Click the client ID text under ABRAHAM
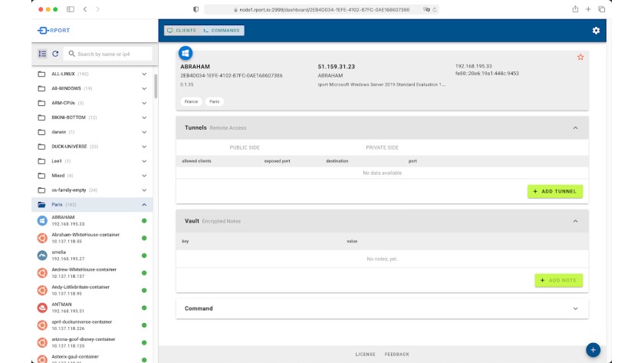 click(232, 76)
